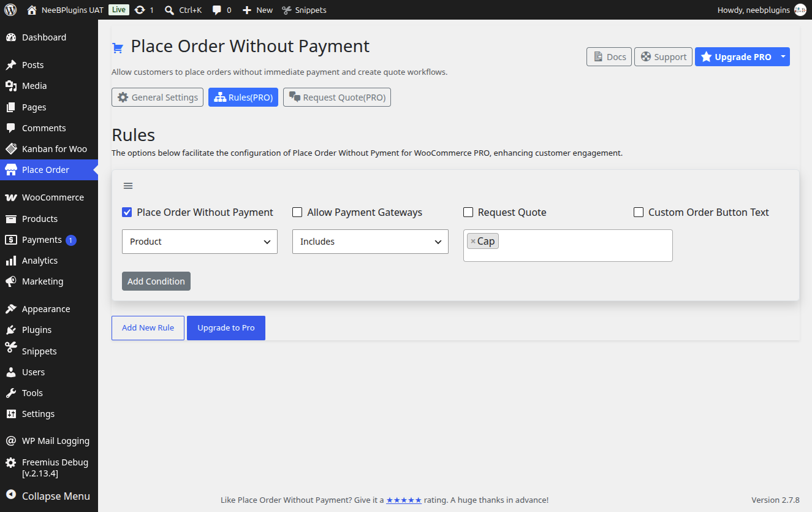Click the Add Condition button
The width and height of the screenshot is (812, 512).
[156, 281]
